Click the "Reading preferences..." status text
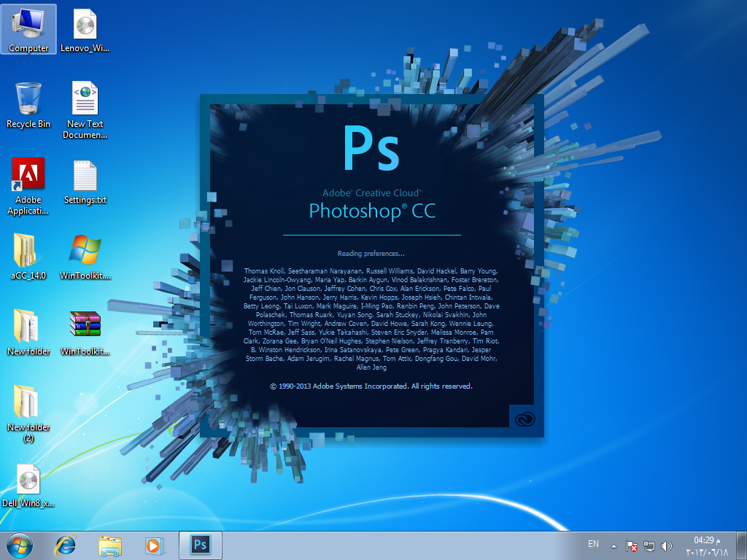Image resolution: width=747 pixels, height=560 pixels. (x=371, y=253)
